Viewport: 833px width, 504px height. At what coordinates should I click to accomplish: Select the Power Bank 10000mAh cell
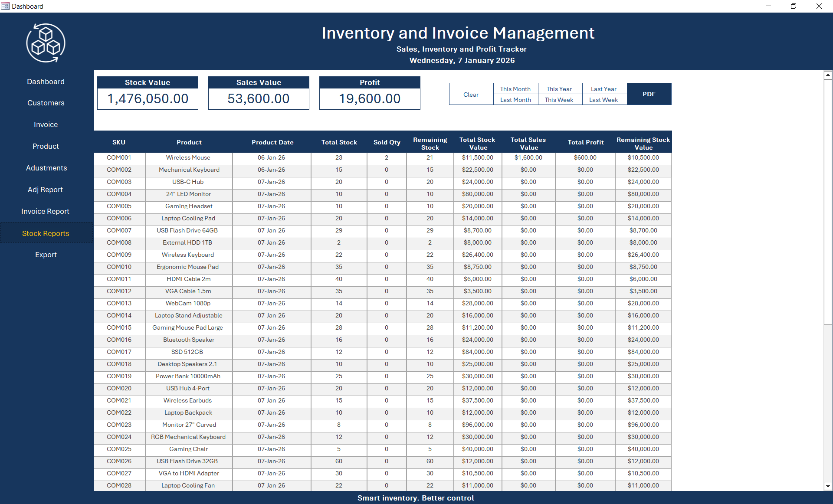pos(189,376)
